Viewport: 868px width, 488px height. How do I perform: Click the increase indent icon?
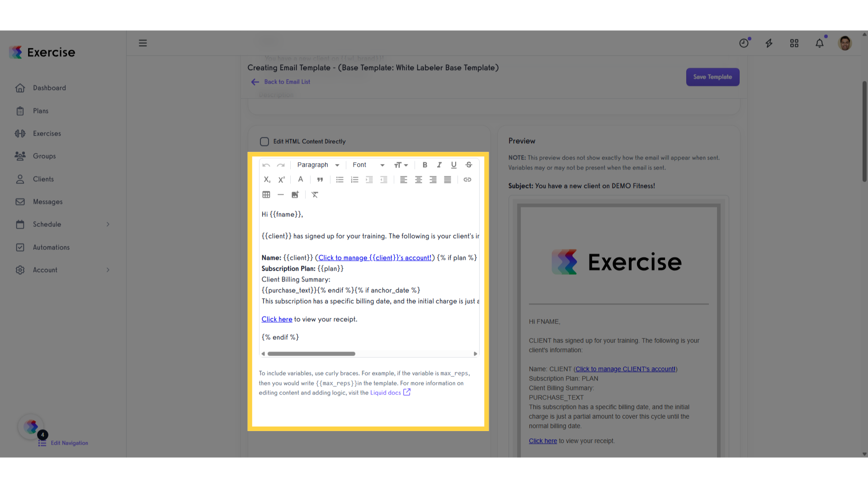coord(369,180)
